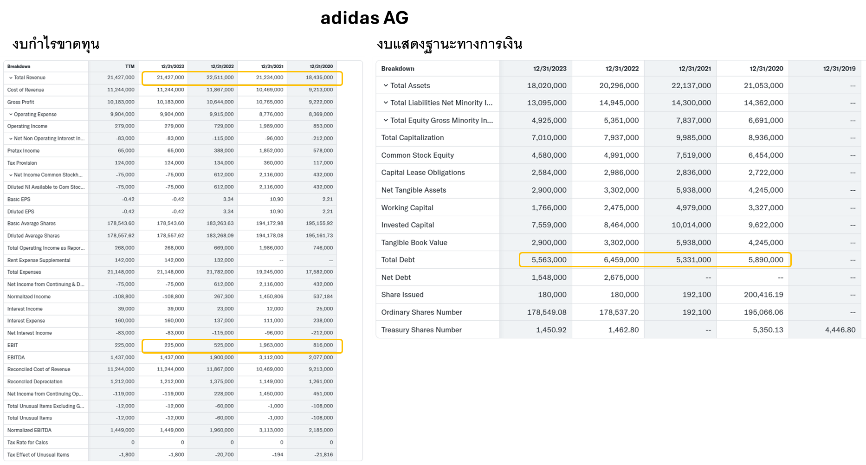
Task: Select Working Capital value 1,766,000
Action: (549, 208)
